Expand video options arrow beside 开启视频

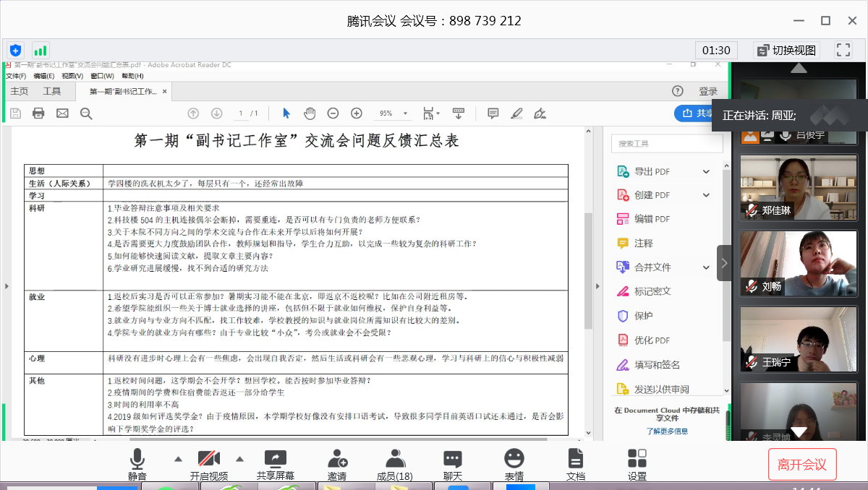tap(239, 459)
